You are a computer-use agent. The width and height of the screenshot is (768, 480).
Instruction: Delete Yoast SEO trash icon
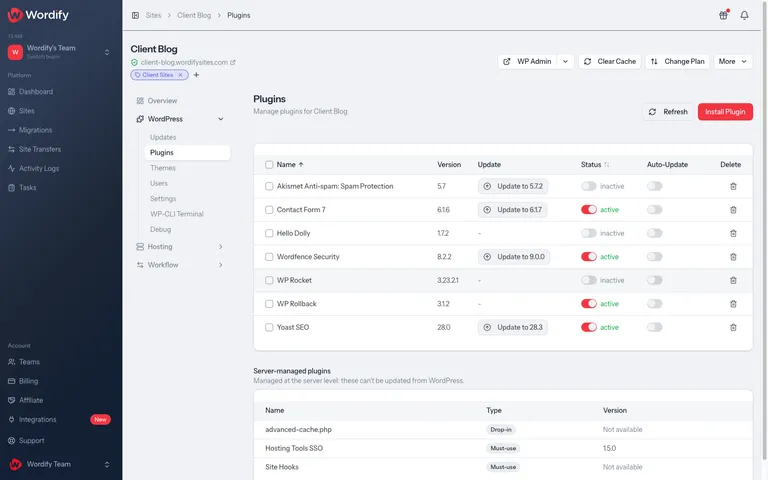click(733, 327)
